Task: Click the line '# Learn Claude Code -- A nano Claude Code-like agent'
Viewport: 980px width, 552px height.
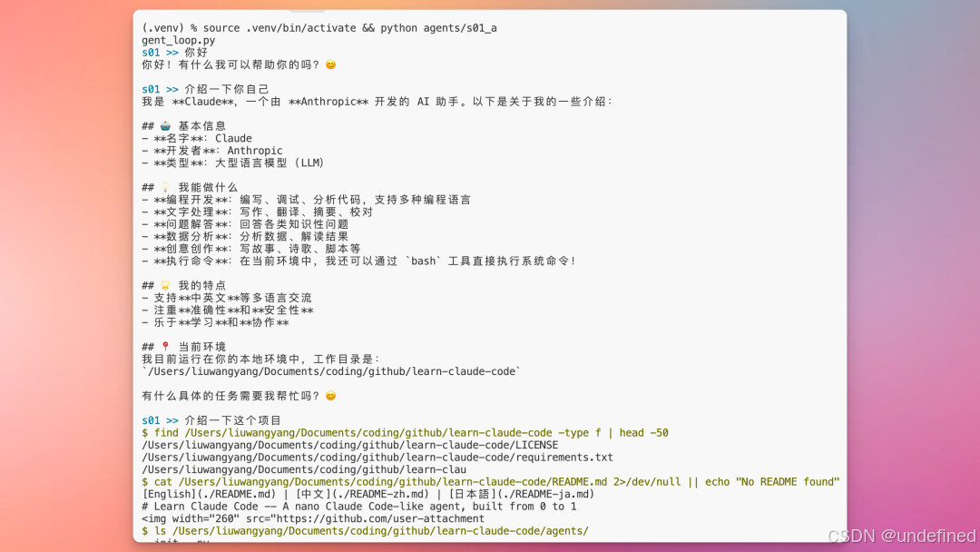Action: tap(359, 507)
